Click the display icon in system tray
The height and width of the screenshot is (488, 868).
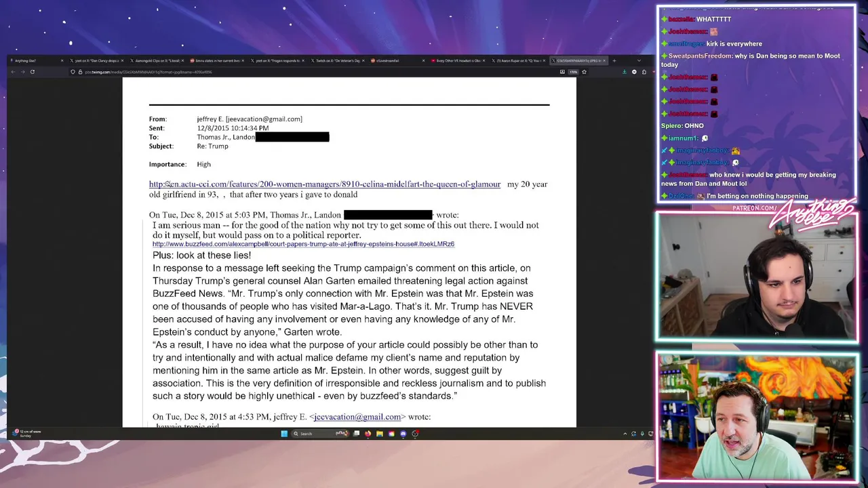point(650,434)
